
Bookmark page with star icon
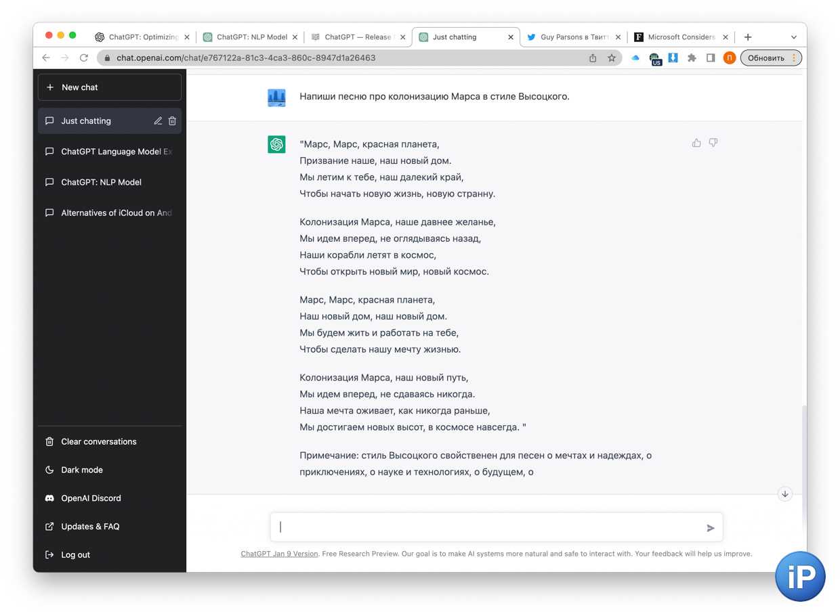pyautogui.click(x=611, y=58)
